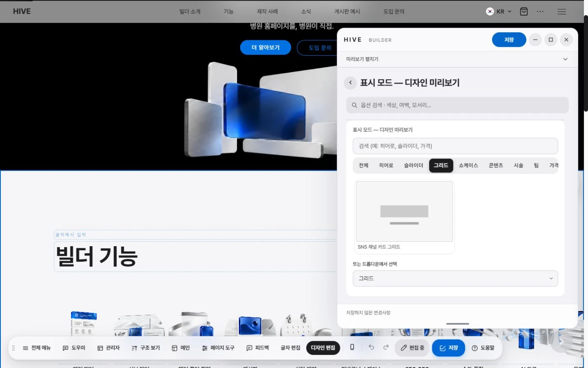Select 디자인 편집 design edit mode
588x368 pixels.
[323, 348]
